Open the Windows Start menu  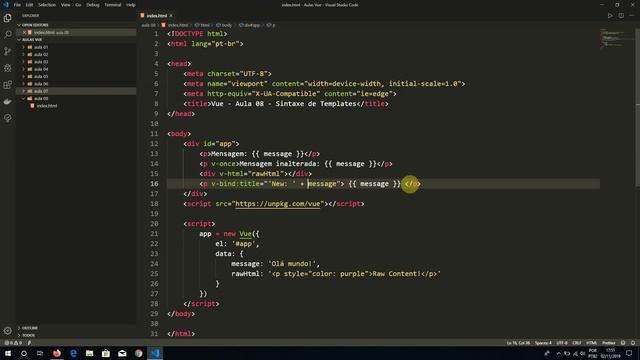(x=8, y=353)
